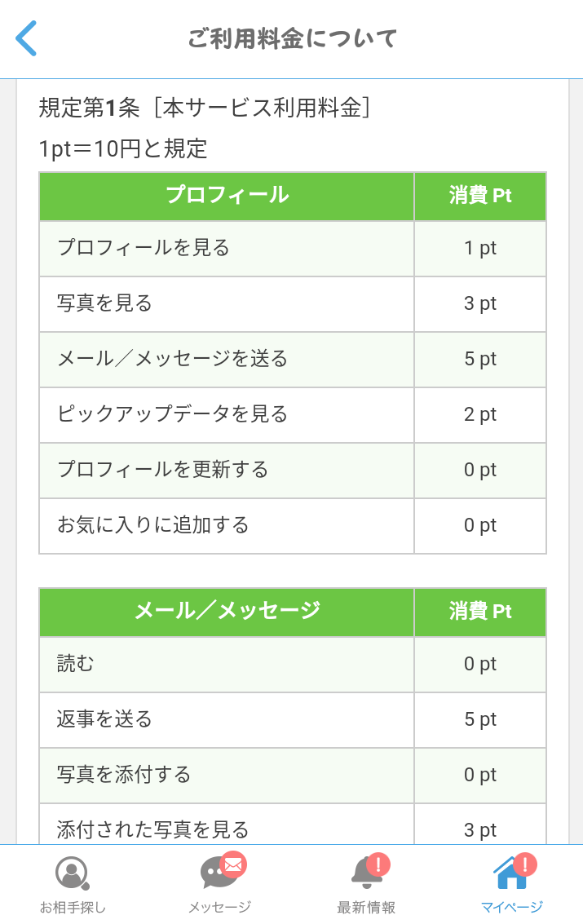Screen dimensions: 583x924
Task: Select the ご利用料金について page title
Action: tap(292, 38)
